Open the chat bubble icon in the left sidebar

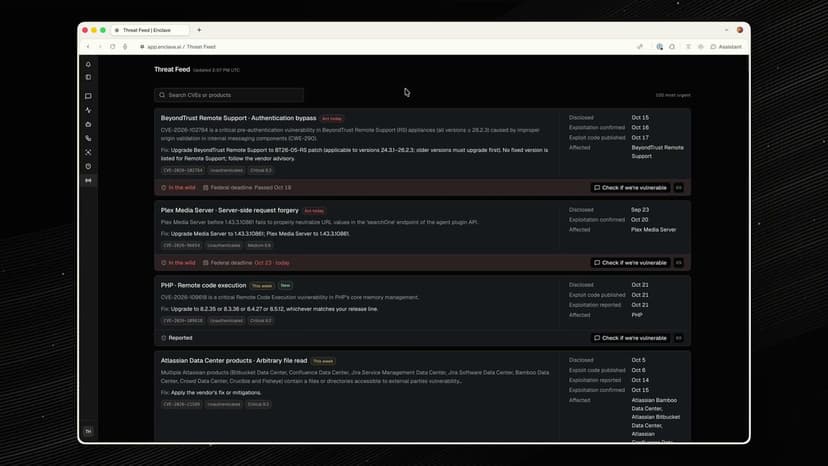coord(88,96)
